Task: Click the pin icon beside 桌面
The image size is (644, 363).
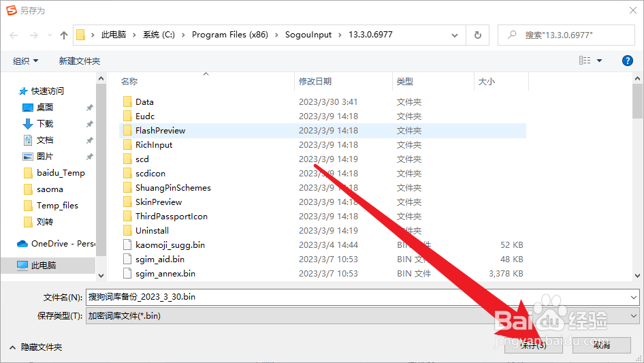Action: [89, 108]
